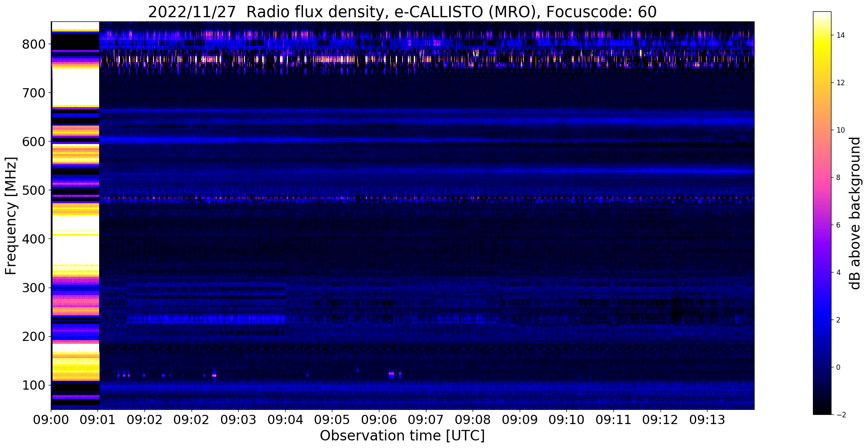Click the 09:07 time tick label
868x448 pixels.
tap(426, 420)
